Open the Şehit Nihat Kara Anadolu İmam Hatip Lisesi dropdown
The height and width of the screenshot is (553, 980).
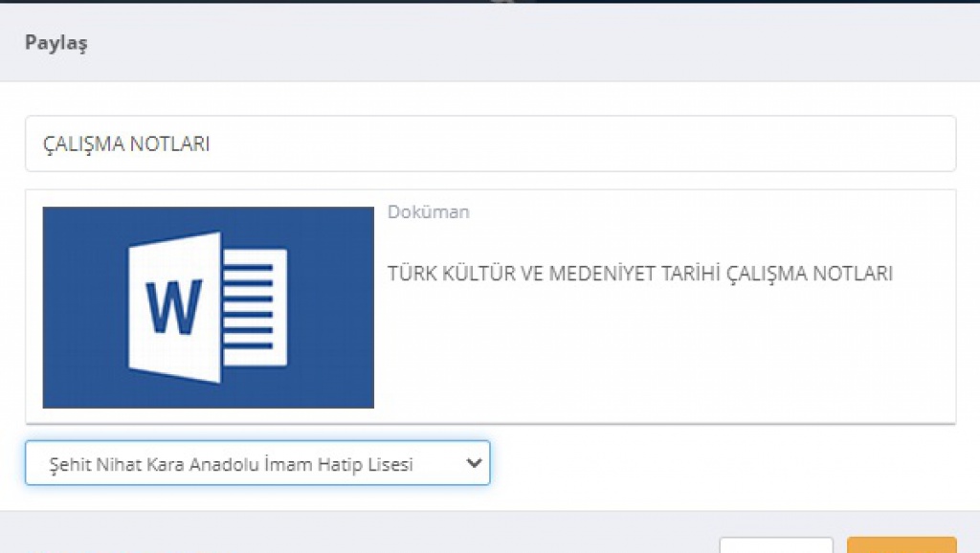click(x=257, y=463)
